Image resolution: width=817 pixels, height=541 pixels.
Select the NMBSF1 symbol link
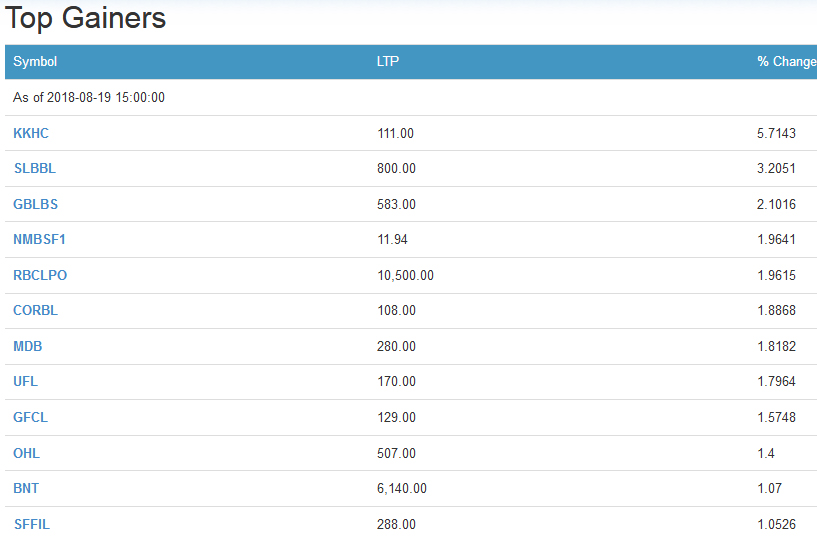click(x=39, y=239)
